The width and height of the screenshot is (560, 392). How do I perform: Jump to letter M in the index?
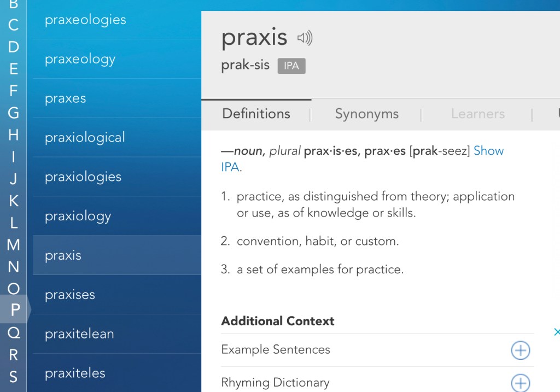tap(14, 244)
